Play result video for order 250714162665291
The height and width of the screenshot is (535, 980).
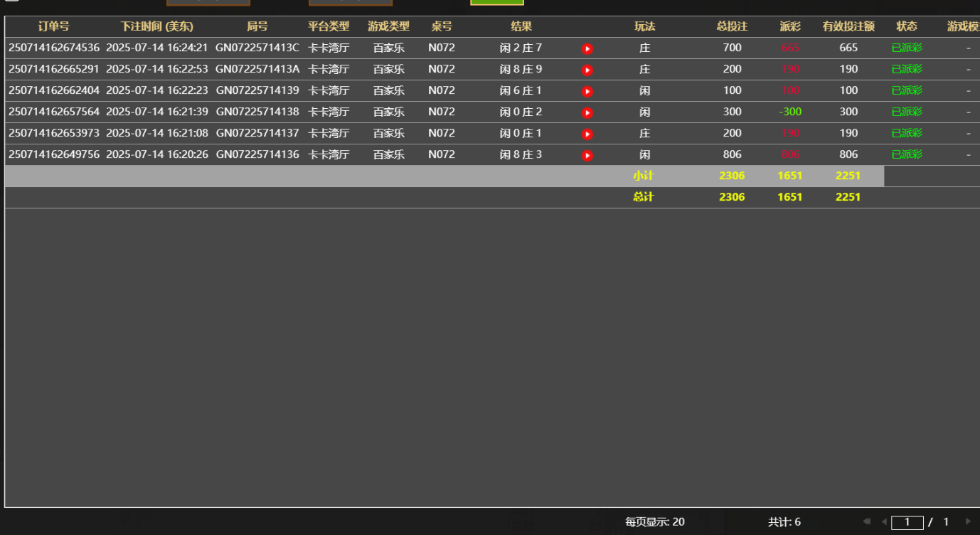pyautogui.click(x=587, y=69)
